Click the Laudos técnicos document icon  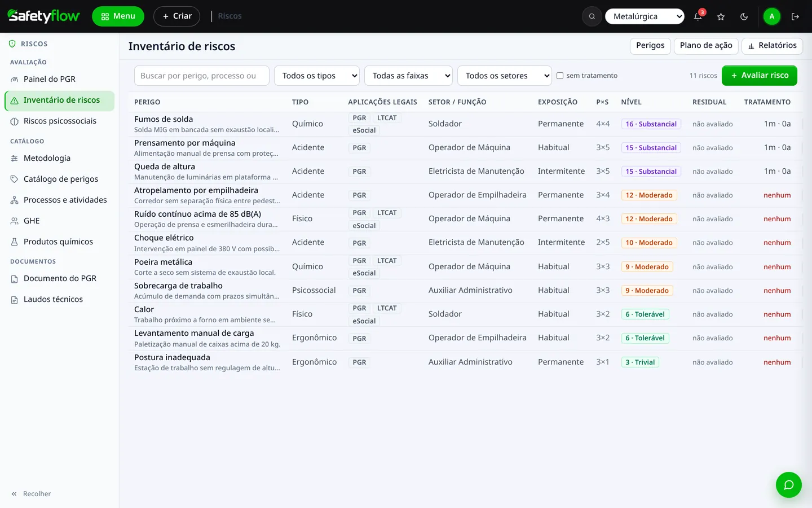click(15, 300)
